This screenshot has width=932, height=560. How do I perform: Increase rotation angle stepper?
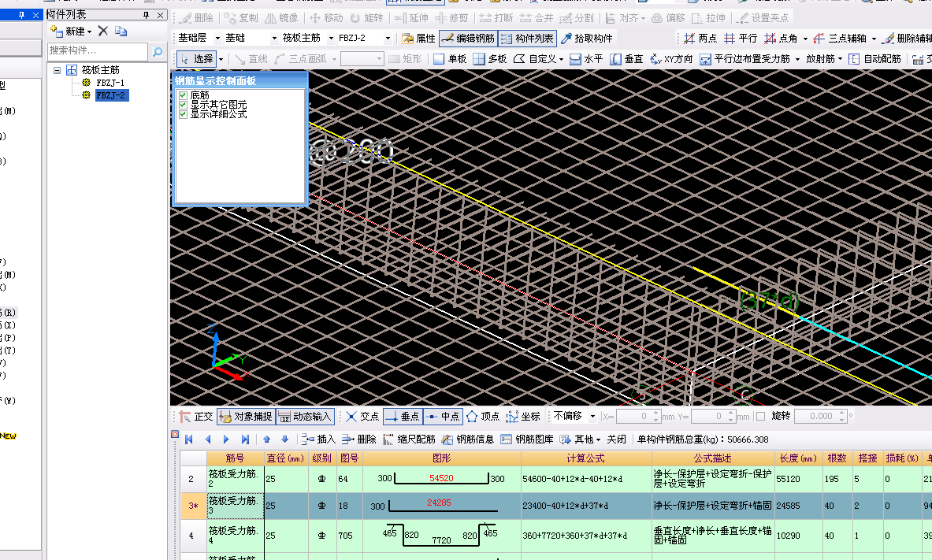pyautogui.click(x=842, y=414)
